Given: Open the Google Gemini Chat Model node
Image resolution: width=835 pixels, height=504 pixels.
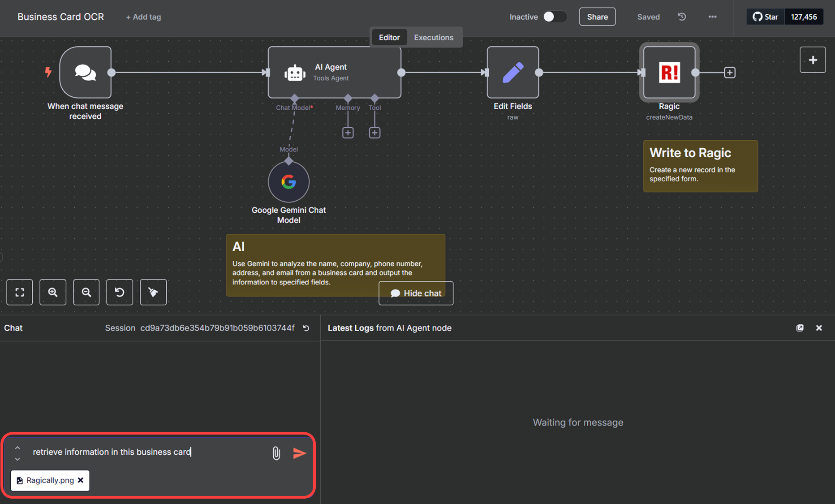Looking at the screenshot, I should (x=288, y=182).
